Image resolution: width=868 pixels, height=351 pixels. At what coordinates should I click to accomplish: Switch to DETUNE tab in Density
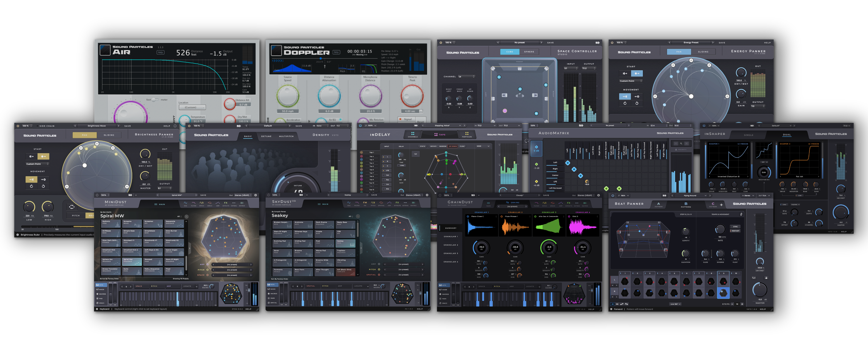click(266, 136)
